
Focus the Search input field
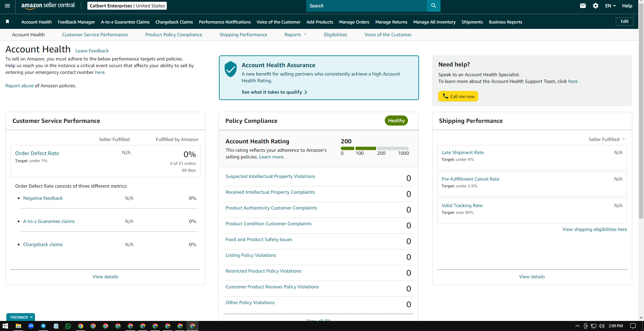click(x=366, y=6)
